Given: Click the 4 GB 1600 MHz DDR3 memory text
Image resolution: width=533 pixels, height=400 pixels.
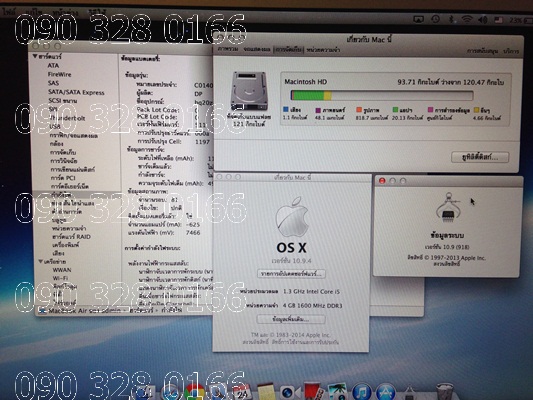Looking at the screenshot, I should pos(313,306).
